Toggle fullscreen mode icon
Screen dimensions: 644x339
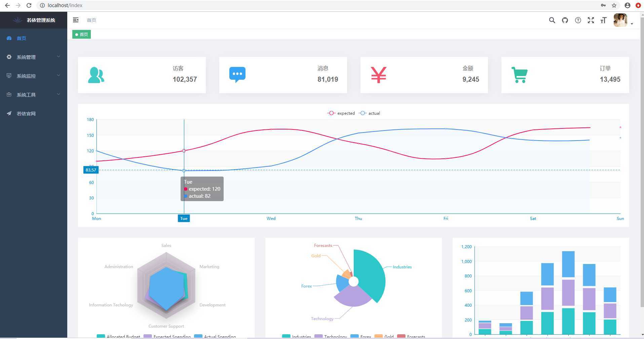pos(591,20)
